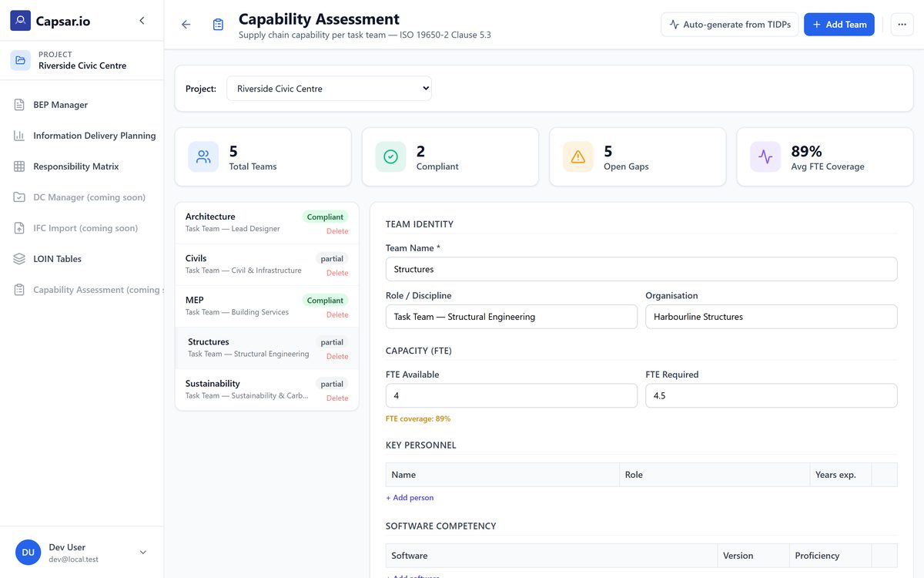The width and height of the screenshot is (924, 578).
Task: Collapse the sidebar with the chevron
Action: (142, 21)
